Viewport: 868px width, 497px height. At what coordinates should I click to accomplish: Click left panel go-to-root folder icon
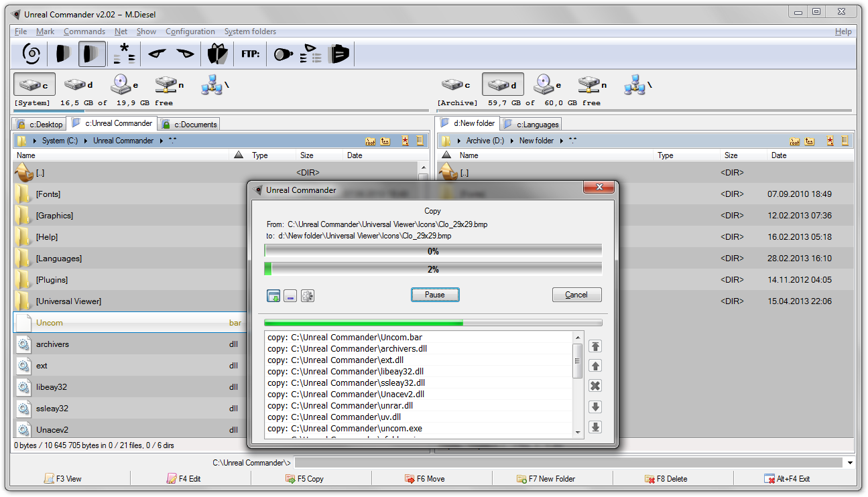tap(370, 141)
